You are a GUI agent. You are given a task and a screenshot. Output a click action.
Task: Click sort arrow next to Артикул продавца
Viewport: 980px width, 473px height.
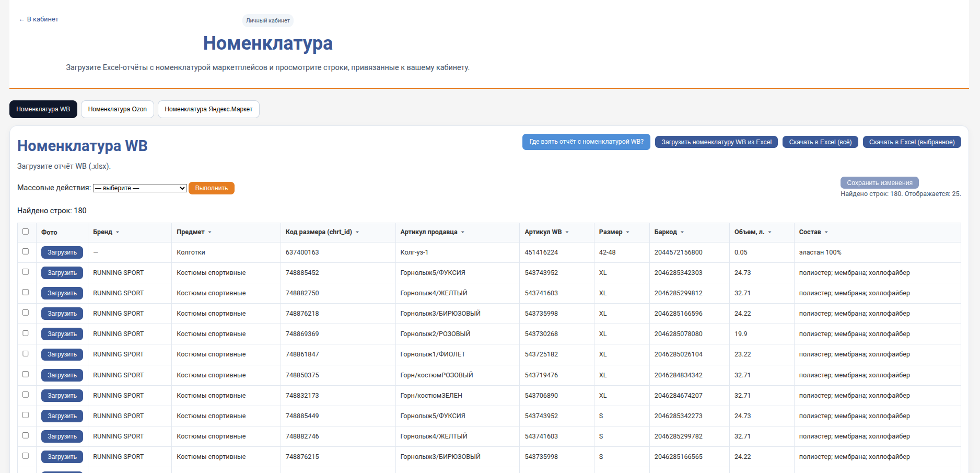(x=463, y=232)
